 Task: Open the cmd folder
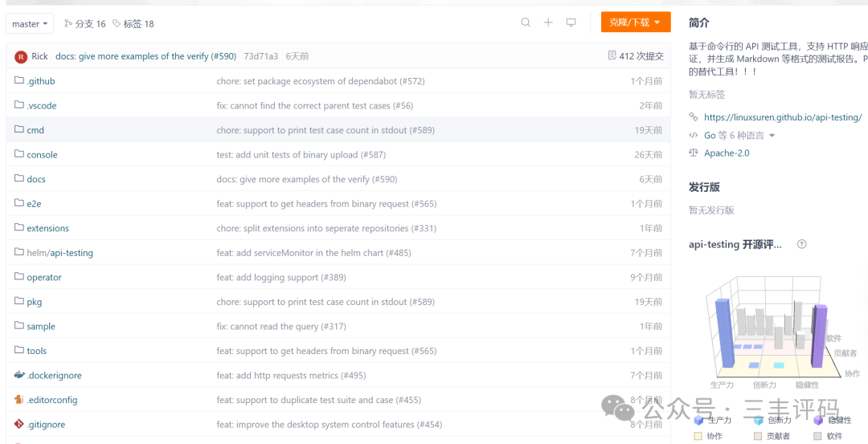coord(35,130)
